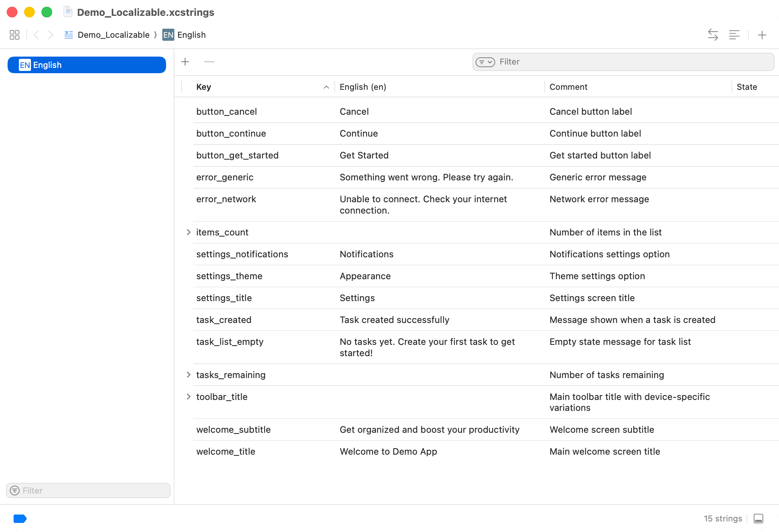779x532 pixels.
Task: Add a new language with the plus icon
Action: click(x=762, y=35)
